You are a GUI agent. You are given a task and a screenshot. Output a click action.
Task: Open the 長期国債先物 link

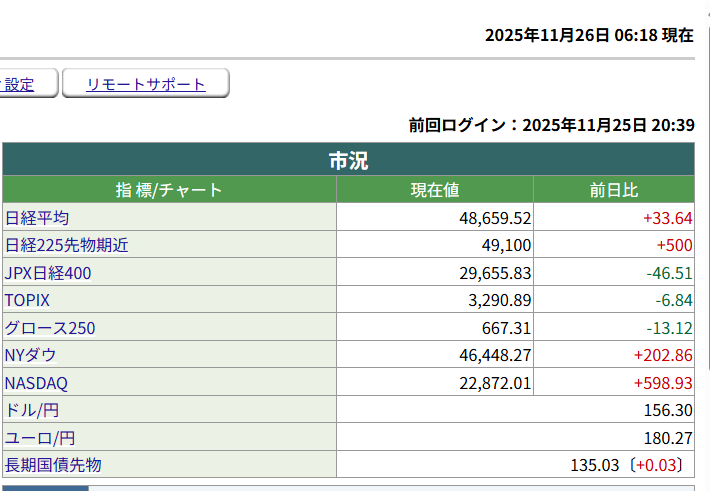[x=53, y=465]
